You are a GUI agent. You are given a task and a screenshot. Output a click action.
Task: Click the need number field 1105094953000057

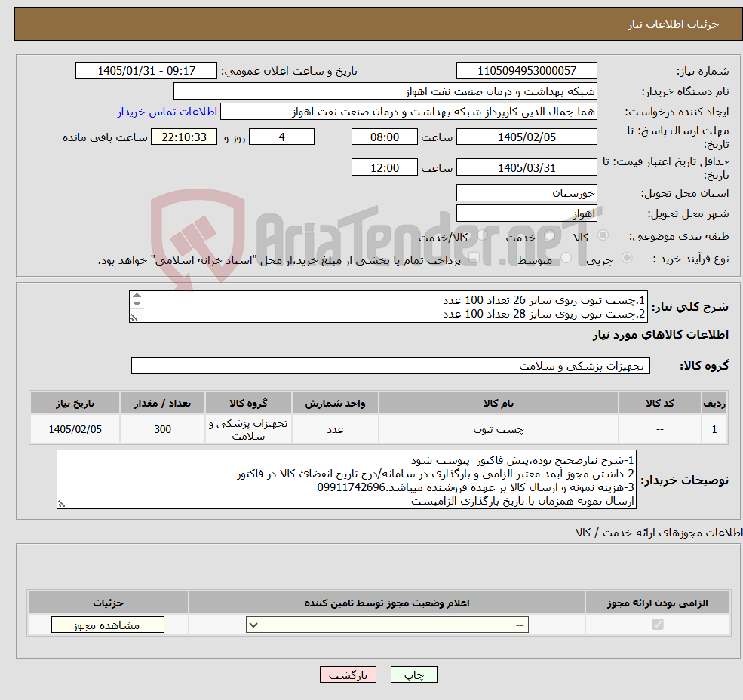tap(527, 71)
